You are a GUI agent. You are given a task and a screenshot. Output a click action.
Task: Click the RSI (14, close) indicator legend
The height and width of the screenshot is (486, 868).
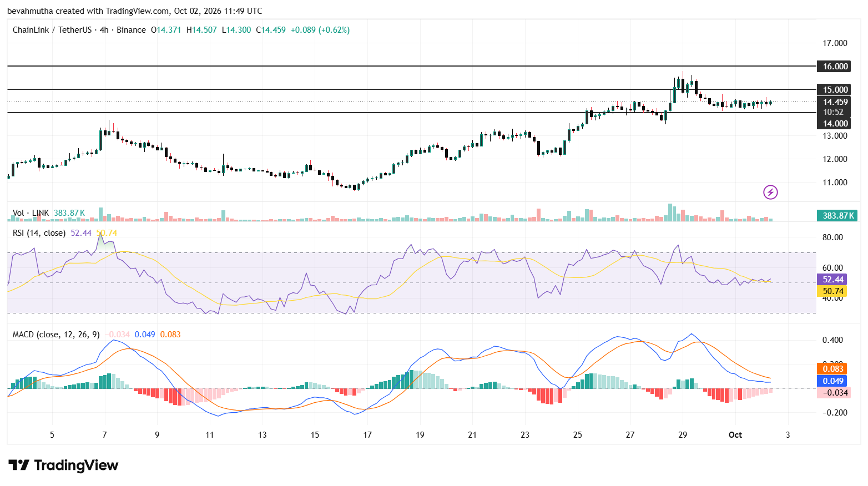point(39,233)
